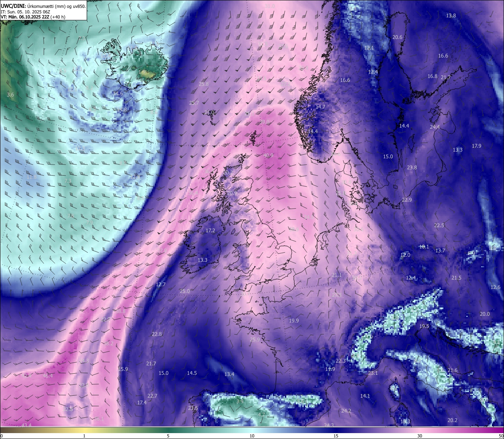Click the 12.7 value southwest of Ireland
Screen dimensions: 504x439
(161, 284)
